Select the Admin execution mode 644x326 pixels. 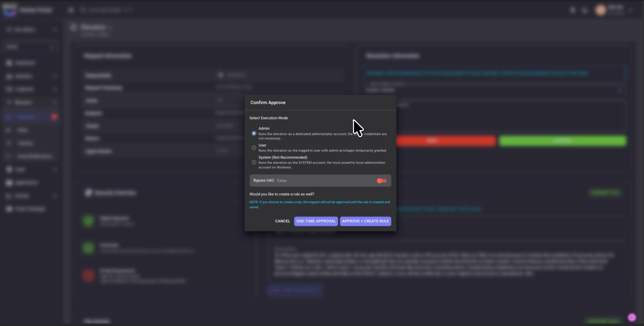point(254,133)
